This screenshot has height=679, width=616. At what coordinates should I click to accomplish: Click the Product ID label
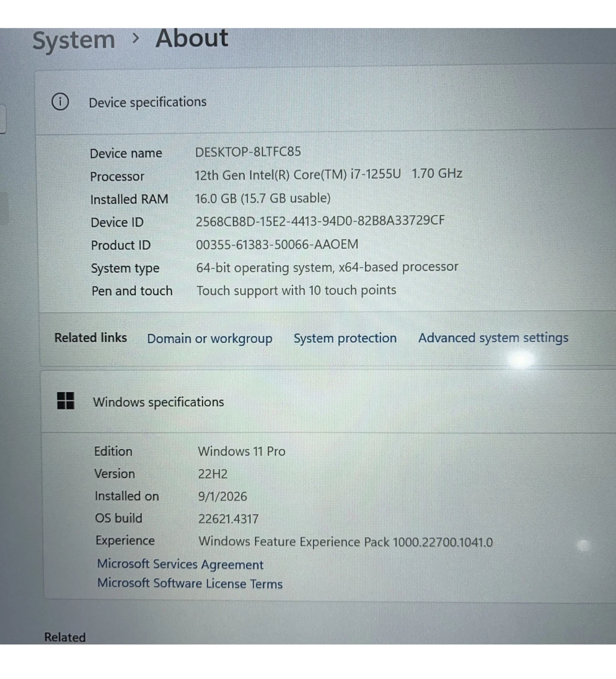point(121,245)
